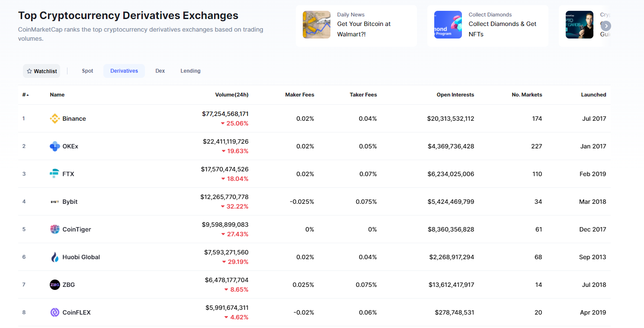Sort by the Open Interests column header
This screenshot has width=644, height=328.
point(455,95)
